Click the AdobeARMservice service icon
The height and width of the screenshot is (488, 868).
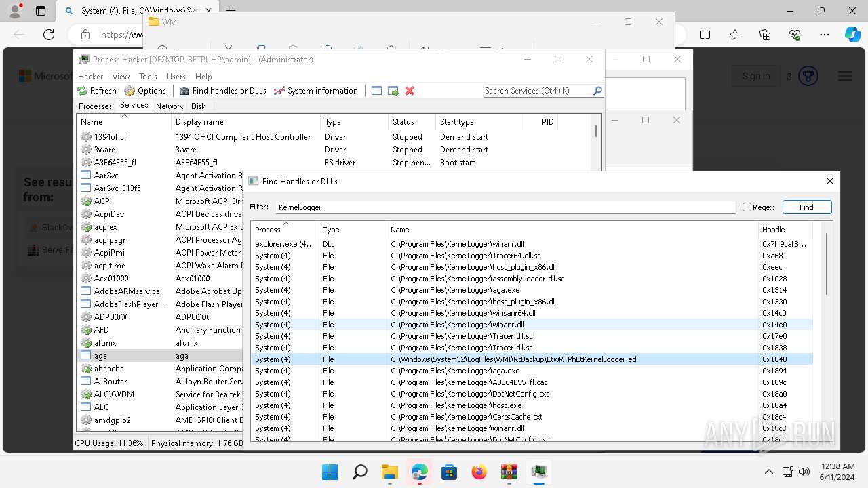click(x=86, y=291)
